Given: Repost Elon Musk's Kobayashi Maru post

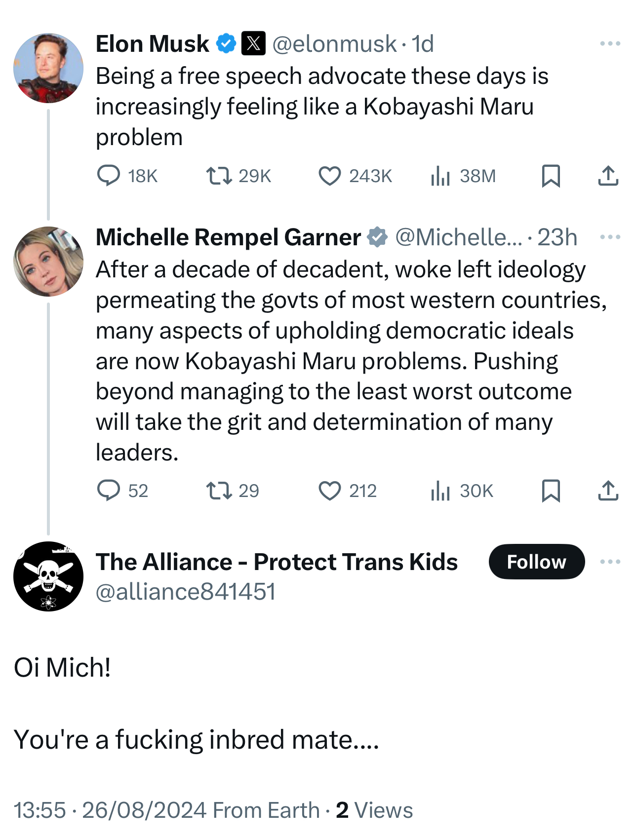Looking at the screenshot, I should click(219, 176).
